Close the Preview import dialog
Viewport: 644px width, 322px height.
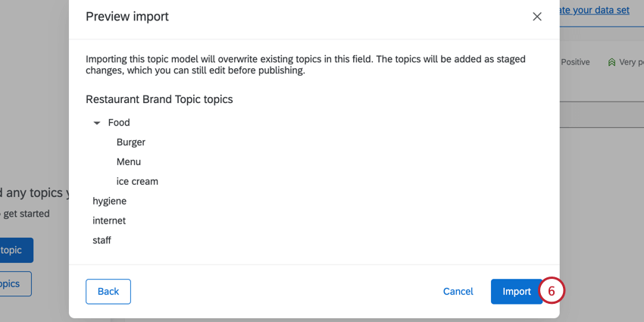(x=536, y=17)
